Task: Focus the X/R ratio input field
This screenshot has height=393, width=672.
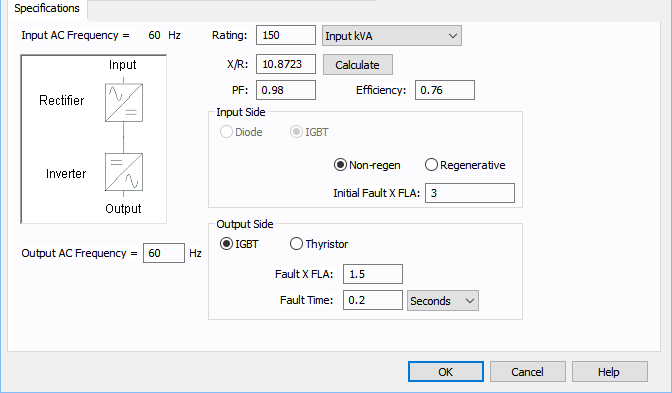Action: pyautogui.click(x=286, y=64)
